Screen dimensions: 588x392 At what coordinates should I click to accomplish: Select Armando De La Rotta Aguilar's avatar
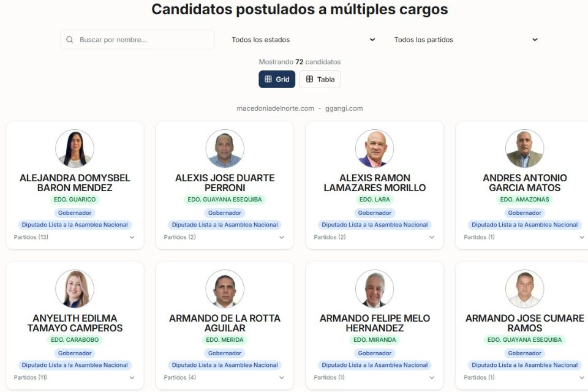[225, 289]
